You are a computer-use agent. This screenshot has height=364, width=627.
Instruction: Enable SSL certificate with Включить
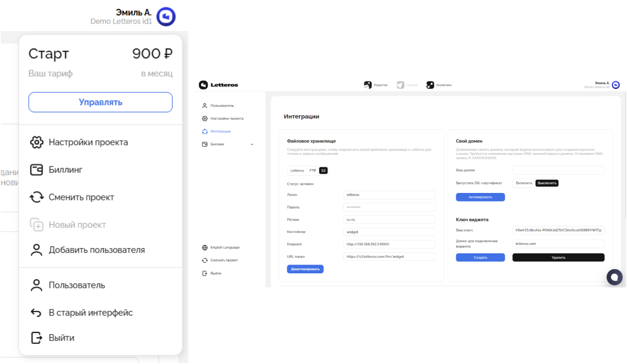[x=524, y=183]
